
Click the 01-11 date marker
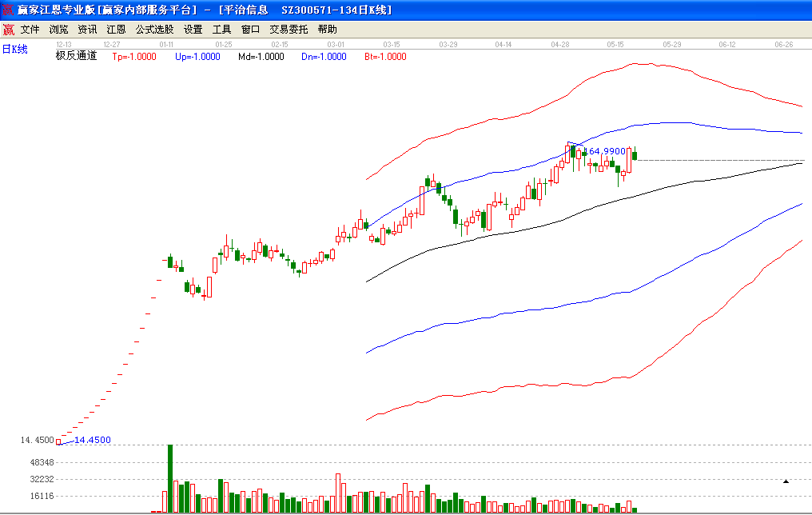click(x=166, y=45)
